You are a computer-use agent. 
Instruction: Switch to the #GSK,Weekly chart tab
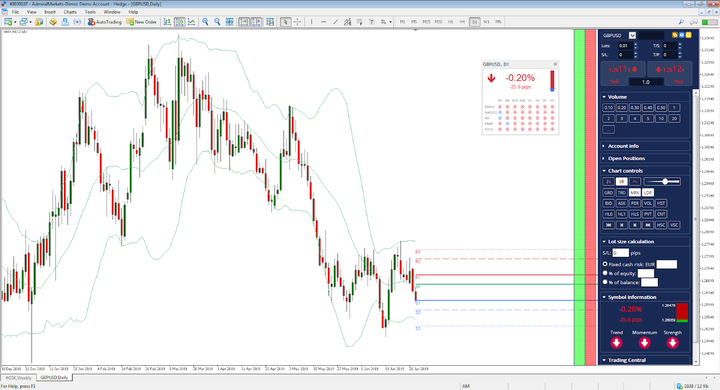18,378
